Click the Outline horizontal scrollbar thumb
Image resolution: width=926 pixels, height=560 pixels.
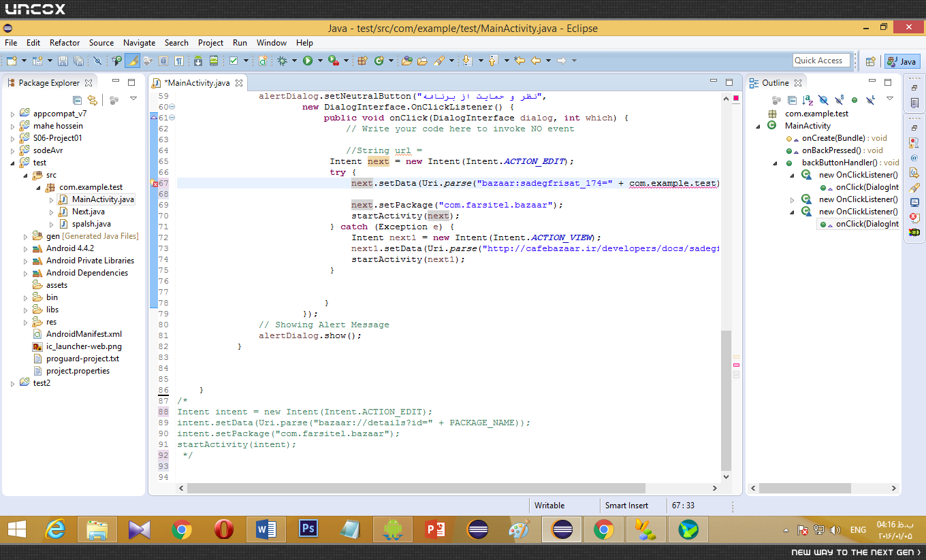pos(805,488)
